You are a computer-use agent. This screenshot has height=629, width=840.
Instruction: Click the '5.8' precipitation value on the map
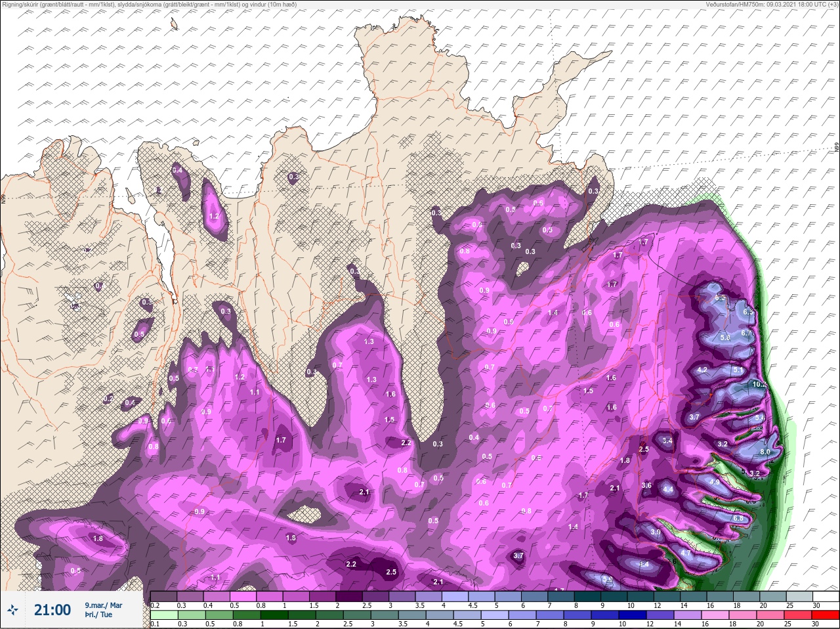click(x=725, y=337)
